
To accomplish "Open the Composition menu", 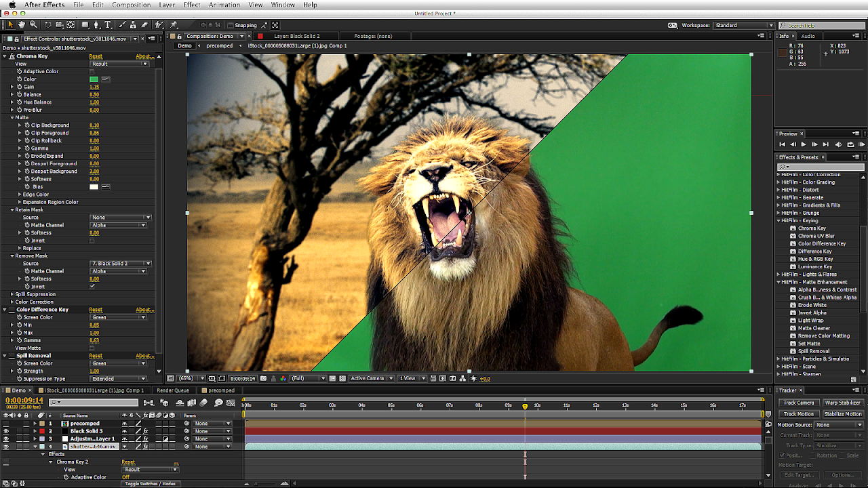I will coord(132,5).
